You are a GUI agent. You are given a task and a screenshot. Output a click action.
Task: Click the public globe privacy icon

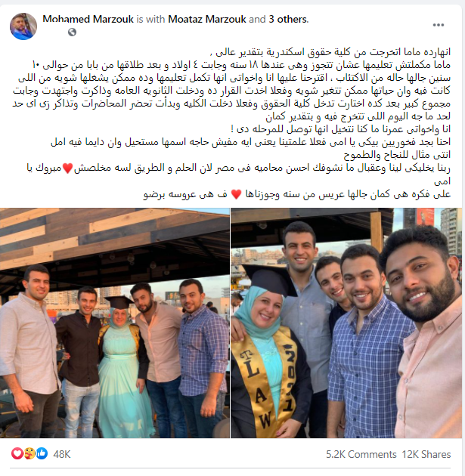(72, 32)
